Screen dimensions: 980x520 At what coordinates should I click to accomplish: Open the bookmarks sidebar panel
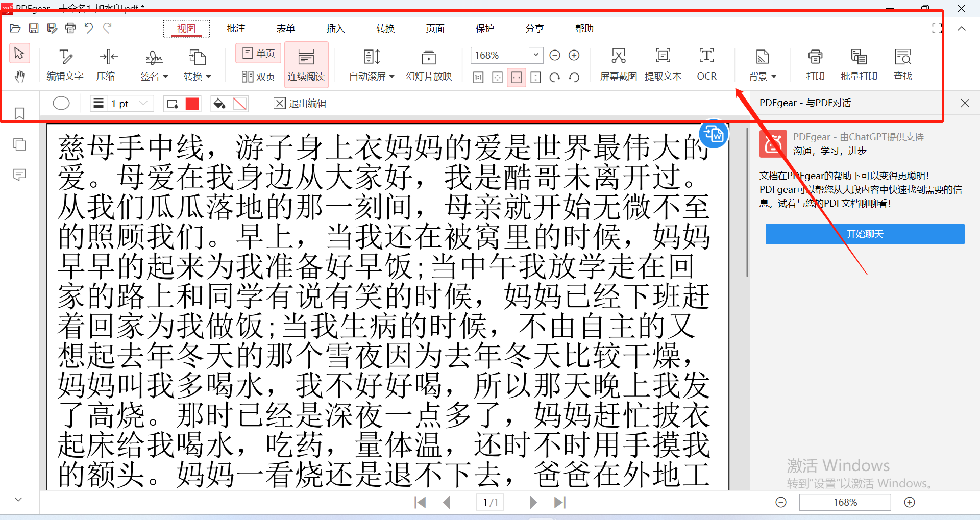pos(19,113)
